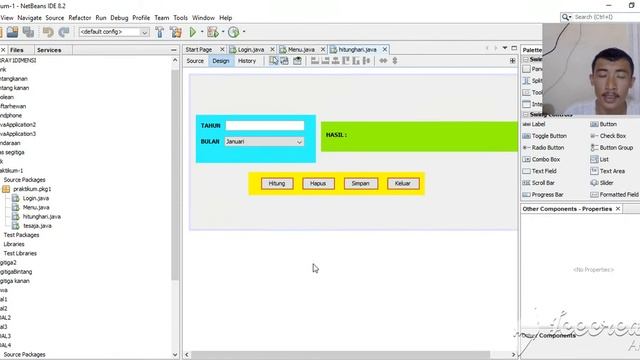Close the Start Page tab
This screenshot has height=360, width=640.
[x=222, y=49]
